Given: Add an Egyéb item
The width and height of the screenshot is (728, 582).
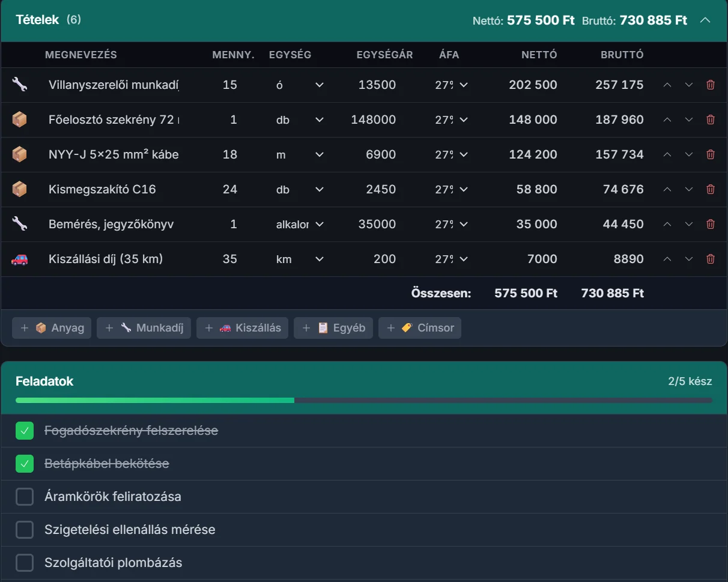Looking at the screenshot, I should pos(333,328).
